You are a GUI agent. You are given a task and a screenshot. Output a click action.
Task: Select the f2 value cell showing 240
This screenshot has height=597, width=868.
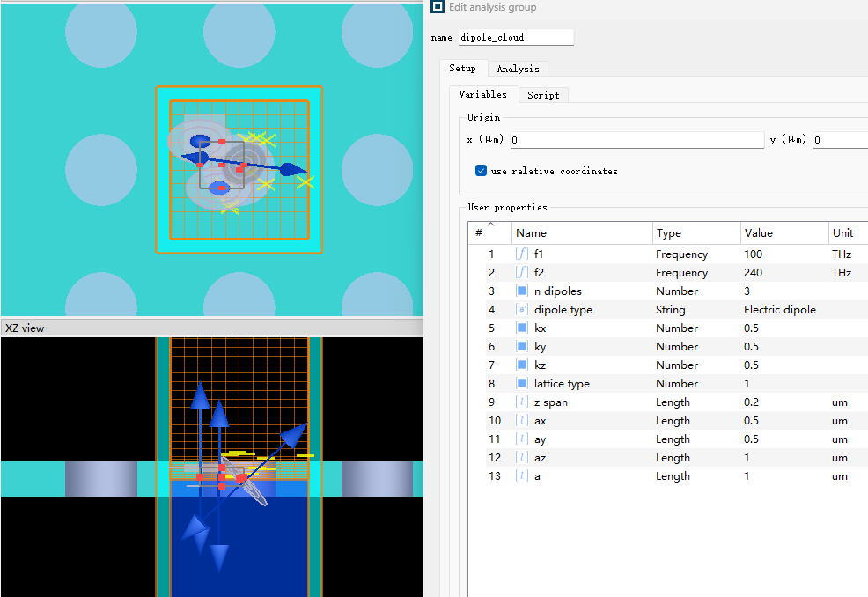pyautogui.click(x=782, y=273)
